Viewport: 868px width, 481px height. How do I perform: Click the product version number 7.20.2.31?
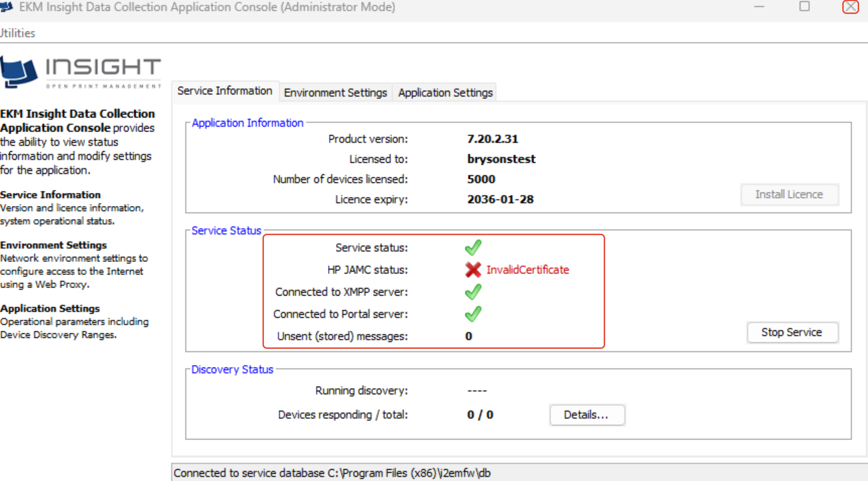492,139
